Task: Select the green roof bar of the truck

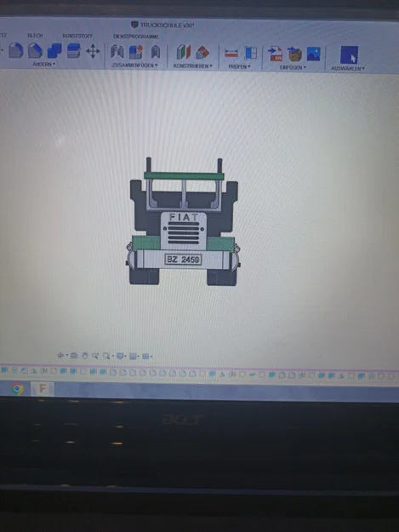Action: 184,175
